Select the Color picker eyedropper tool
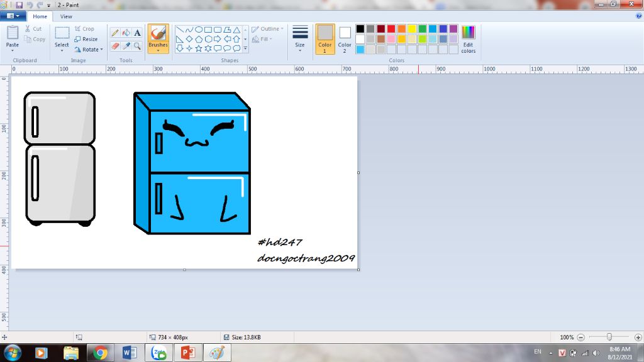The height and width of the screenshot is (362, 644). click(126, 46)
